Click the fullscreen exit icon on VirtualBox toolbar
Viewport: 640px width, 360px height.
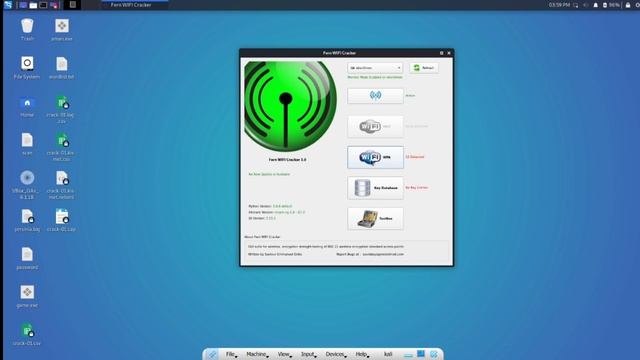coord(421,354)
